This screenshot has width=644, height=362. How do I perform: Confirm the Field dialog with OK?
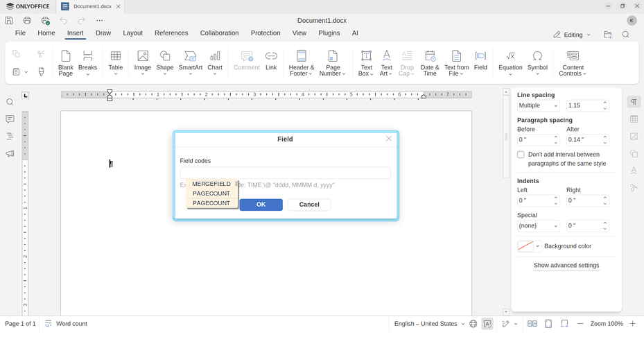pos(261,205)
